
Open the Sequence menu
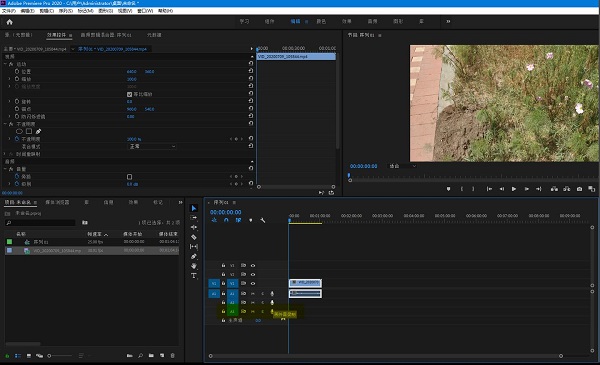65,11
